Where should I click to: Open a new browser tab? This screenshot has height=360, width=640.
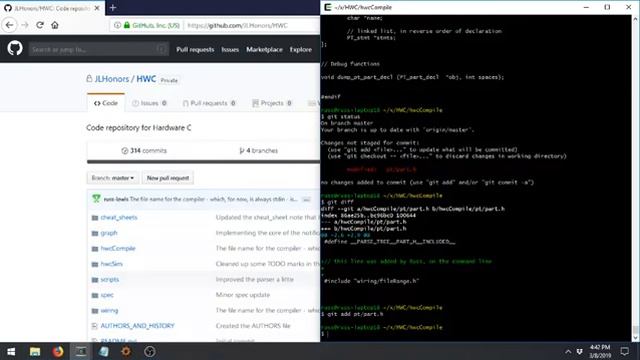click(113, 8)
